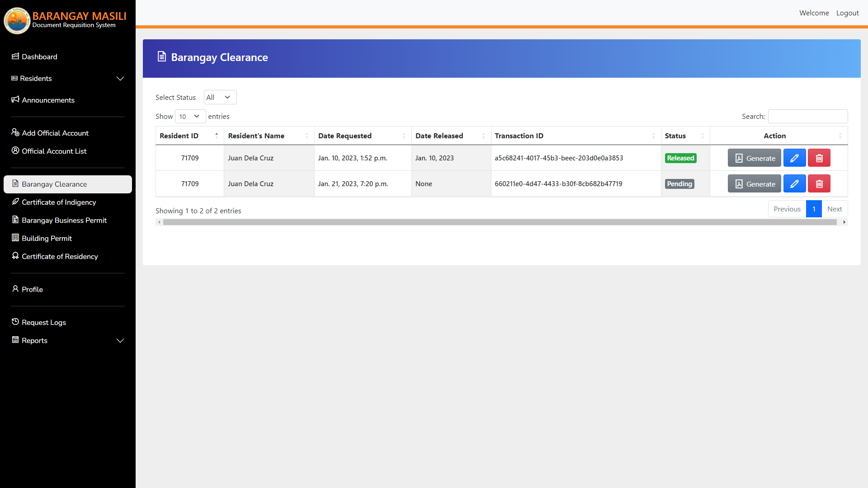Click the Building Permit sidebar icon
Screen dimensions: 868x488
tap(15, 238)
